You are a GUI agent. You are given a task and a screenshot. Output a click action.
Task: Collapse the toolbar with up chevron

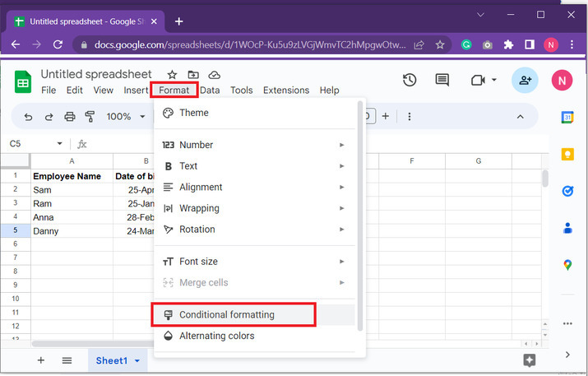[x=520, y=117]
